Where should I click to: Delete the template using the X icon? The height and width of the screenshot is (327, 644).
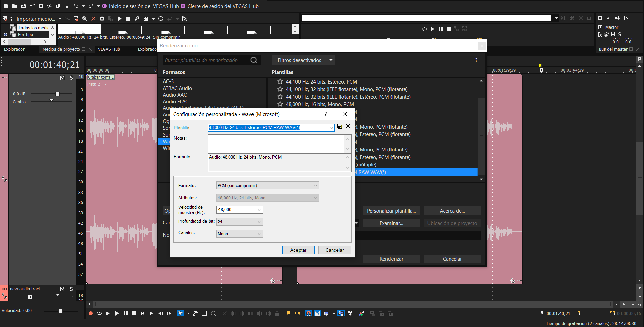click(x=348, y=126)
